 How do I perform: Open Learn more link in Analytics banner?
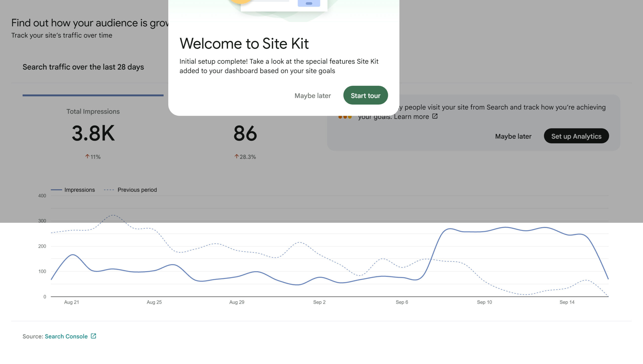point(411,117)
